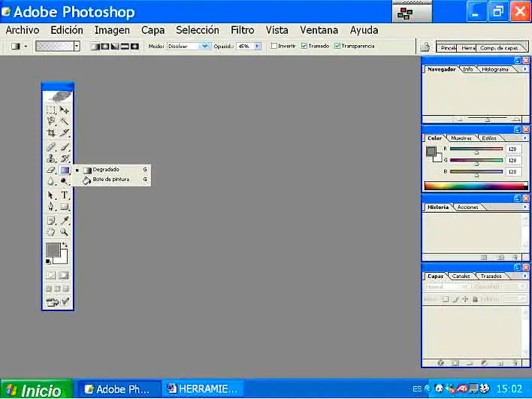Select the Notes tool
This screenshot has height=399, width=532.
click(x=51, y=221)
